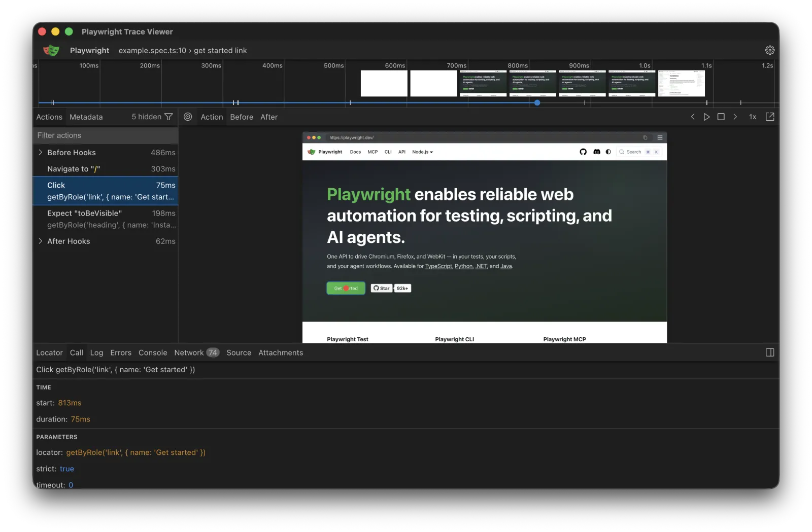Open the hidden actions filter funnel
This screenshot has width=812, height=532.
click(169, 117)
